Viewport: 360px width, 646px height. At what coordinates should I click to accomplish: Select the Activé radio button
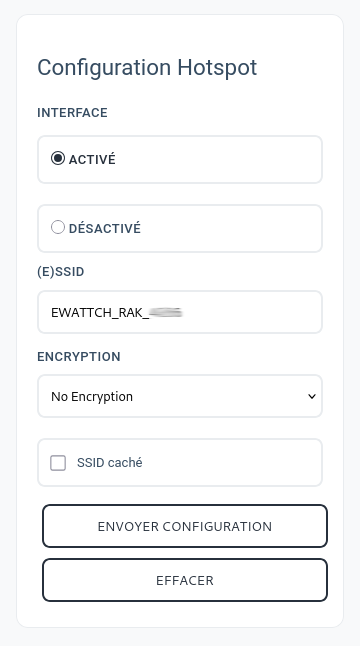click(58, 158)
